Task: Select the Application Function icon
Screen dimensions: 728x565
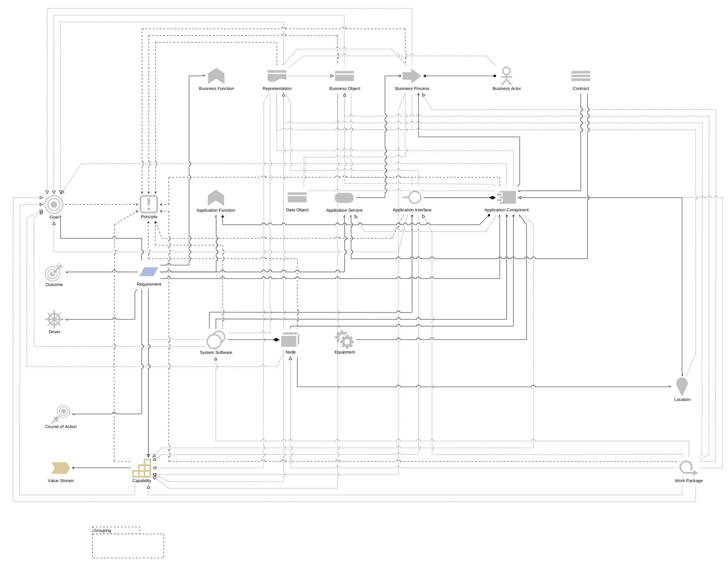Action: pyautogui.click(x=215, y=198)
